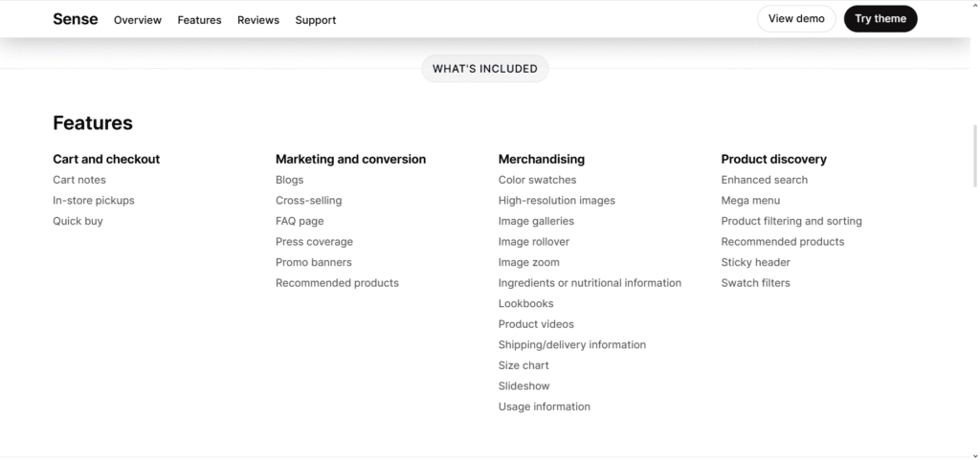The width and height of the screenshot is (980, 460).
Task: Select the Image zoom link
Action: [529, 262]
